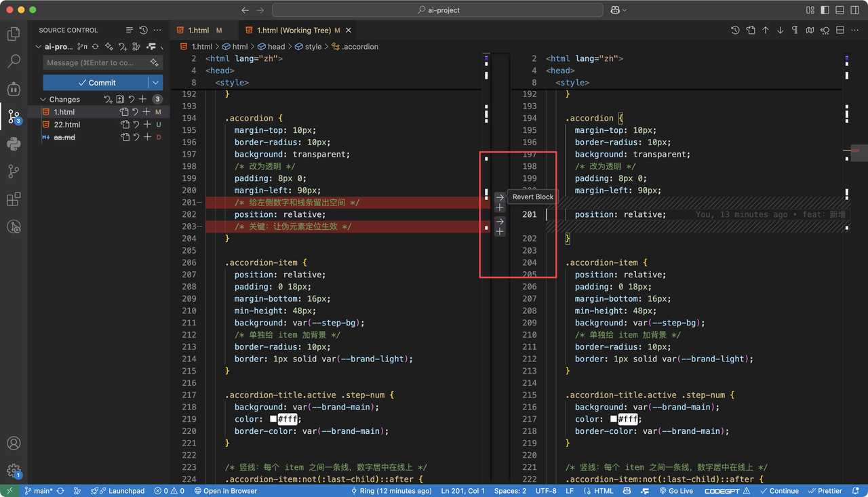The image size is (868, 497).
Task: Toggle Prettier in status bar
Action: pyautogui.click(x=825, y=491)
